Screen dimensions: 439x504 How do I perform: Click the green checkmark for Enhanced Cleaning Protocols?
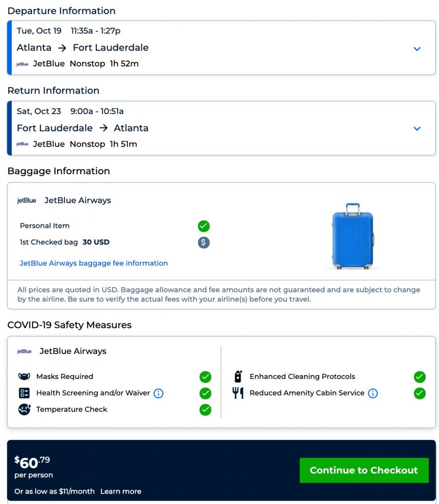[x=419, y=377]
